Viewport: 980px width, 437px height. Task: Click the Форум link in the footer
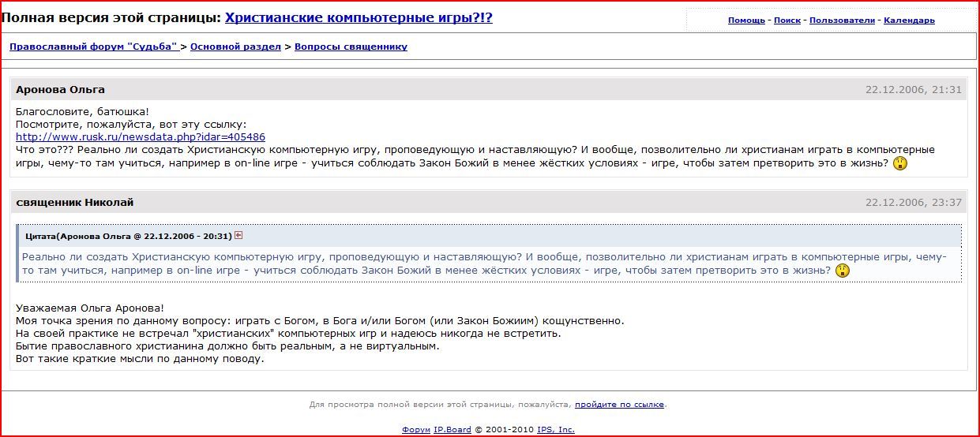415,430
